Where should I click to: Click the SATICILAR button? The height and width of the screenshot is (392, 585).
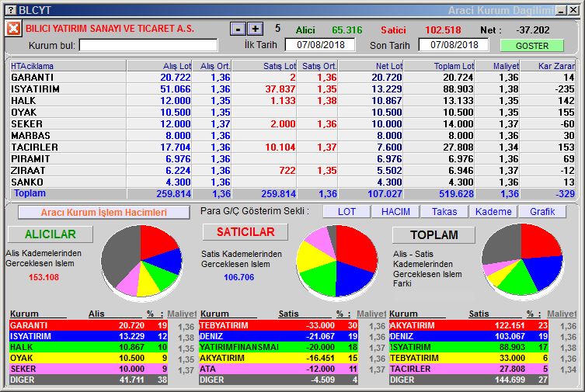[x=245, y=232]
